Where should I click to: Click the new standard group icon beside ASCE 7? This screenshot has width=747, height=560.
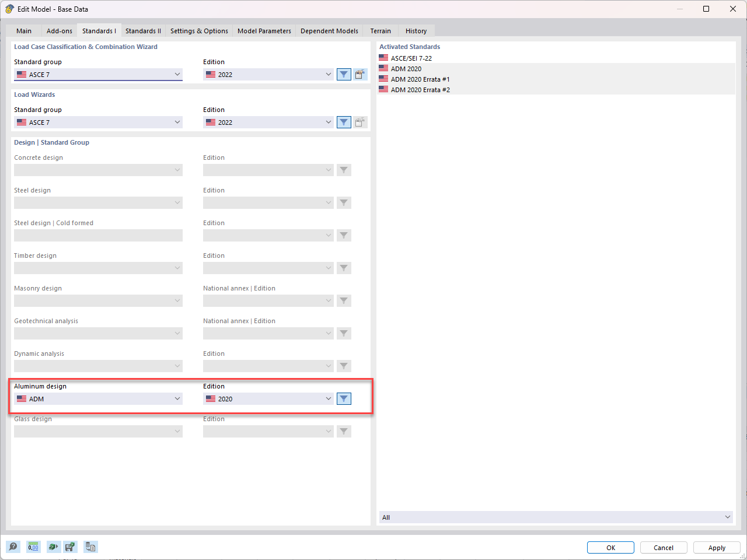click(360, 74)
